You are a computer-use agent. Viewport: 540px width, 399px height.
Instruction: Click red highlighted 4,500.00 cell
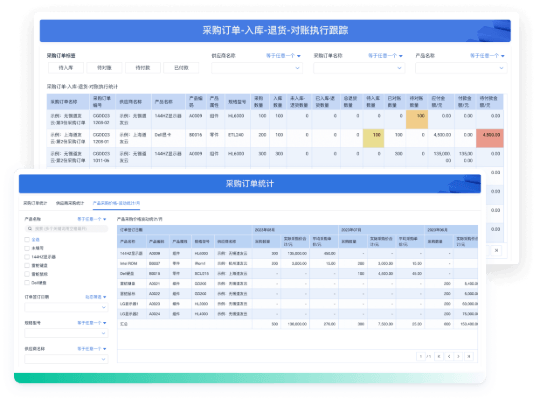(x=490, y=138)
